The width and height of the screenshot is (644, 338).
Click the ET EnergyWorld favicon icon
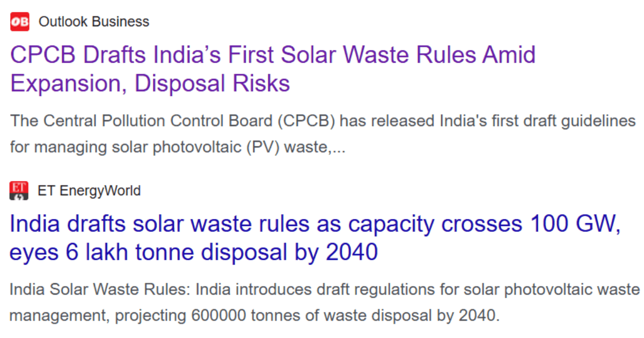[x=20, y=190]
